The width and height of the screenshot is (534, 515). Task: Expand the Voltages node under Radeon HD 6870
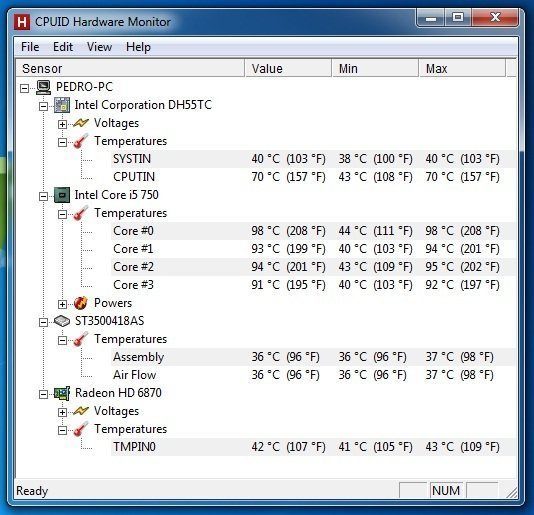click(x=62, y=412)
